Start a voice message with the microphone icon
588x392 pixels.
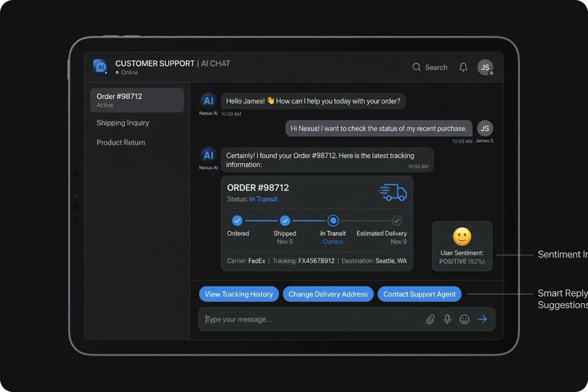point(448,319)
